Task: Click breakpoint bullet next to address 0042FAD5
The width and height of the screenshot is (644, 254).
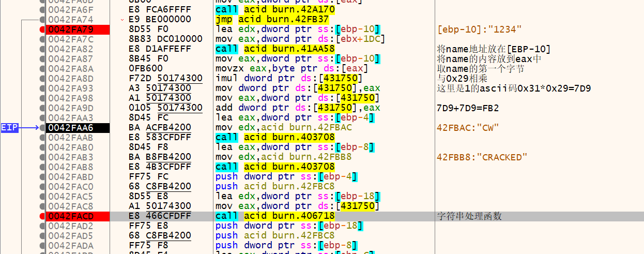Action: pos(42,235)
